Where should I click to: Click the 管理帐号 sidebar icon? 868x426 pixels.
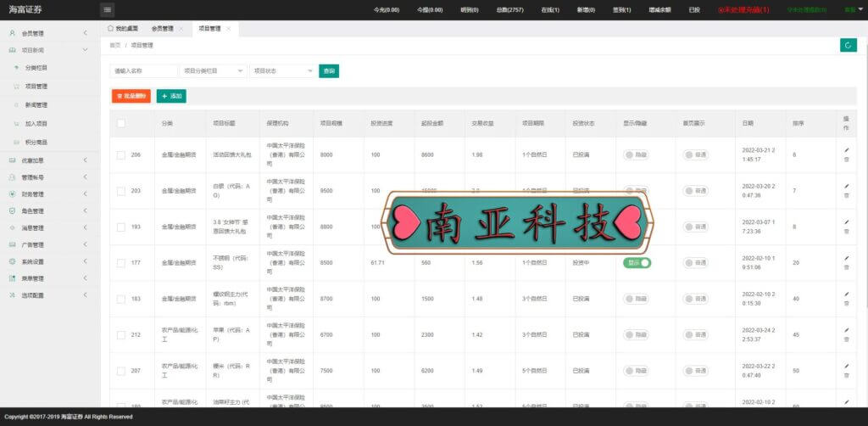(12, 177)
